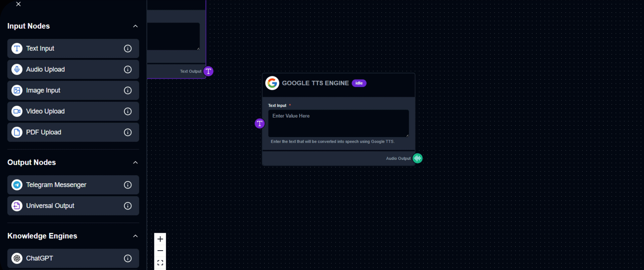The height and width of the screenshot is (270, 644).
Task: Collapse the Knowledge Engines section
Action: [136, 236]
